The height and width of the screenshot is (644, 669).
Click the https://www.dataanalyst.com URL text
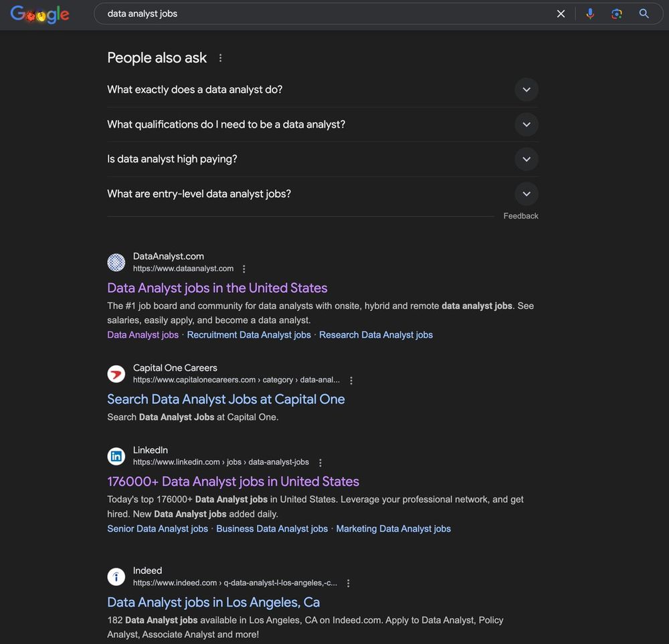(183, 269)
